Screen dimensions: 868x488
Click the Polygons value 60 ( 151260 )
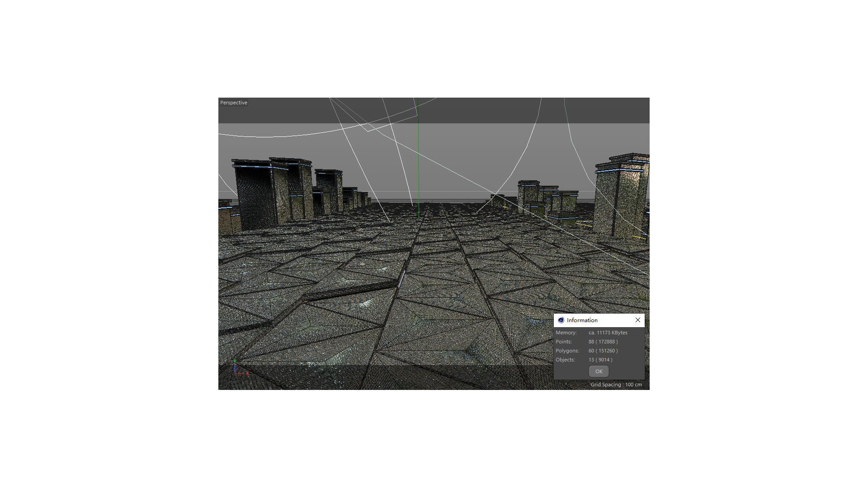click(x=603, y=351)
